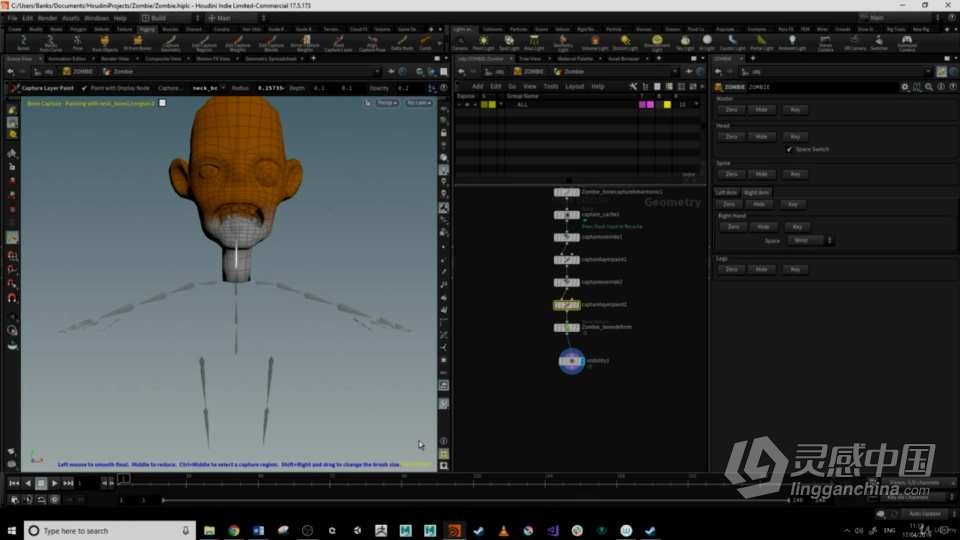Viewport: 960px width, 540px height.
Task: Click parameter pane search magnifier icon
Action: point(929,87)
